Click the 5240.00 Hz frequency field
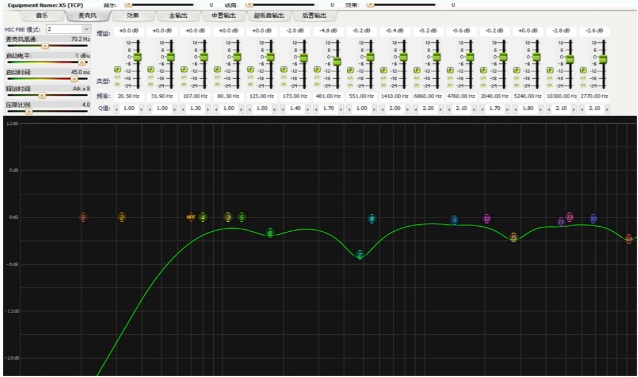 528,96
